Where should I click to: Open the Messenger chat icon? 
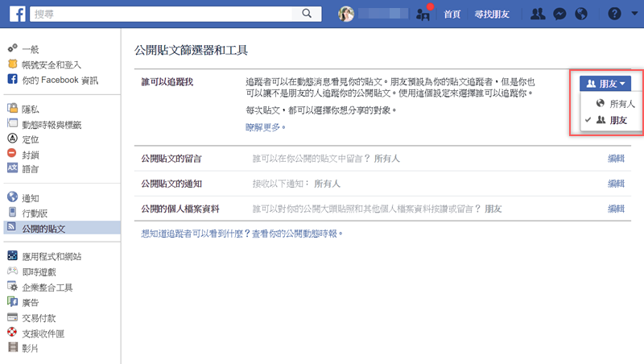(559, 14)
